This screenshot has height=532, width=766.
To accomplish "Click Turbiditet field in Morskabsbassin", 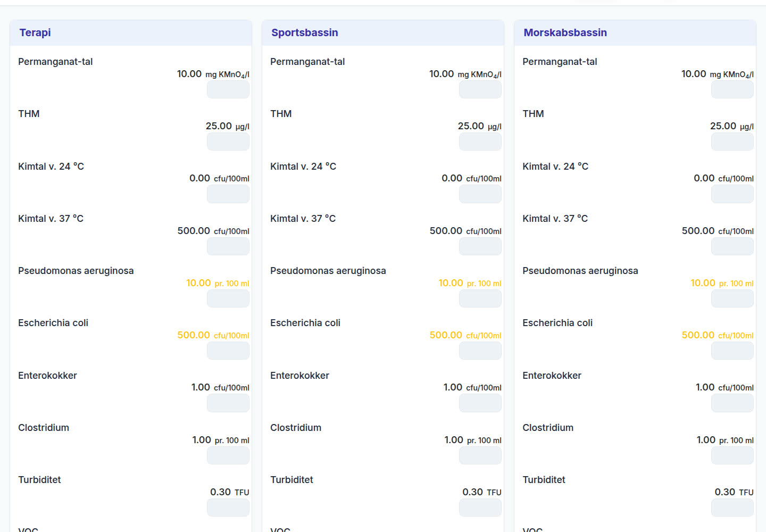I will coord(732,508).
